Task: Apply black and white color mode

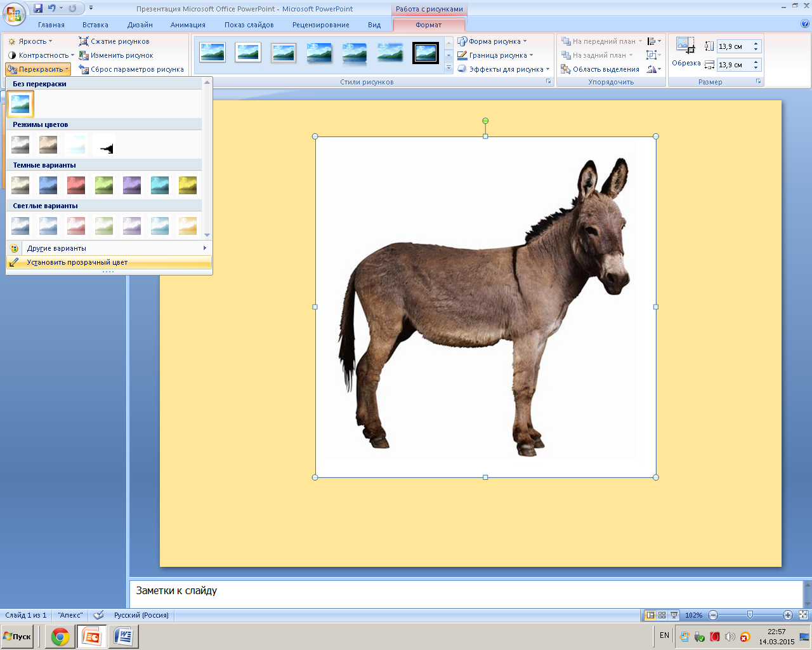Action: coord(104,145)
